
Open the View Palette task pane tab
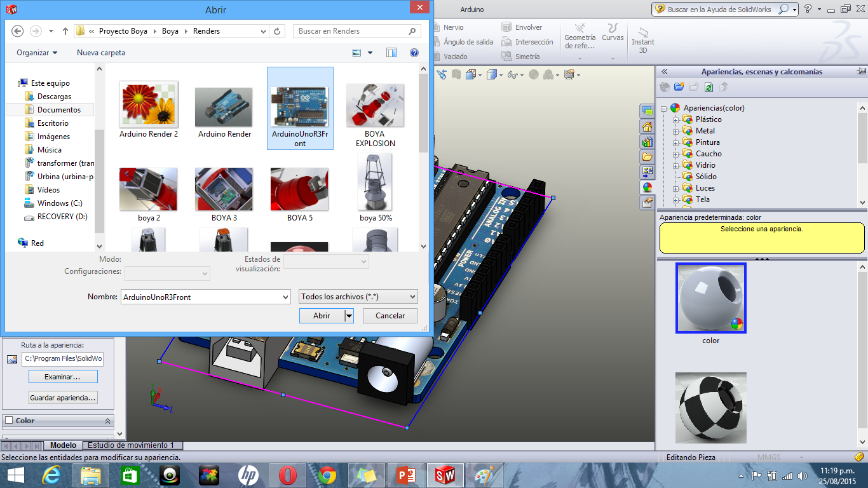(648, 172)
